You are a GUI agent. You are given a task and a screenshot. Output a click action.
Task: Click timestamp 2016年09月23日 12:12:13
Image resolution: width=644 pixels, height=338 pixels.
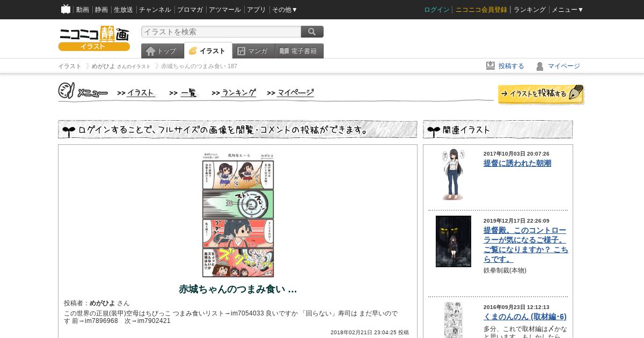516,307
